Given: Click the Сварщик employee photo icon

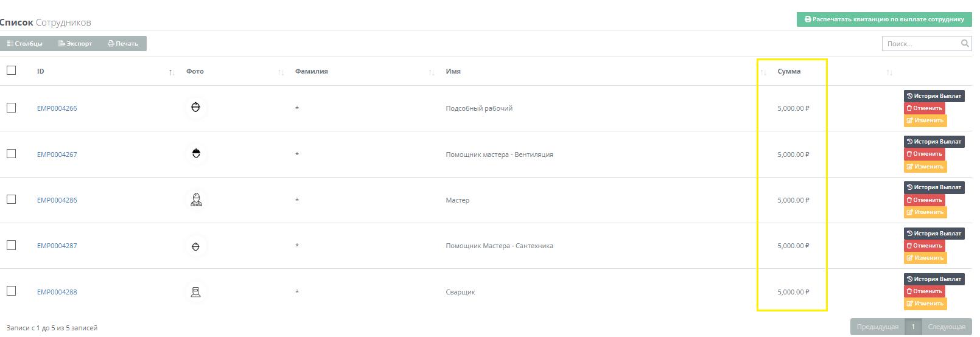Looking at the screenshot, I should pos(195,292).
